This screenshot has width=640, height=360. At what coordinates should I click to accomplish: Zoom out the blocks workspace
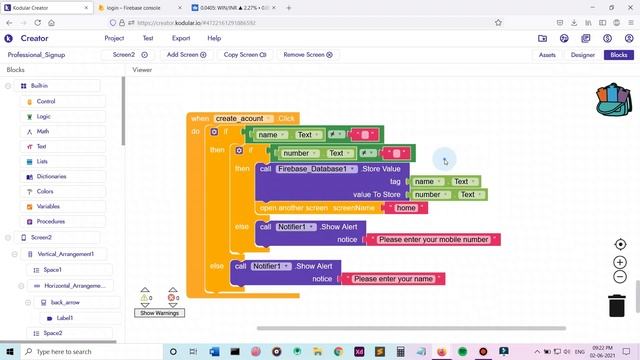tap(620, 277)
